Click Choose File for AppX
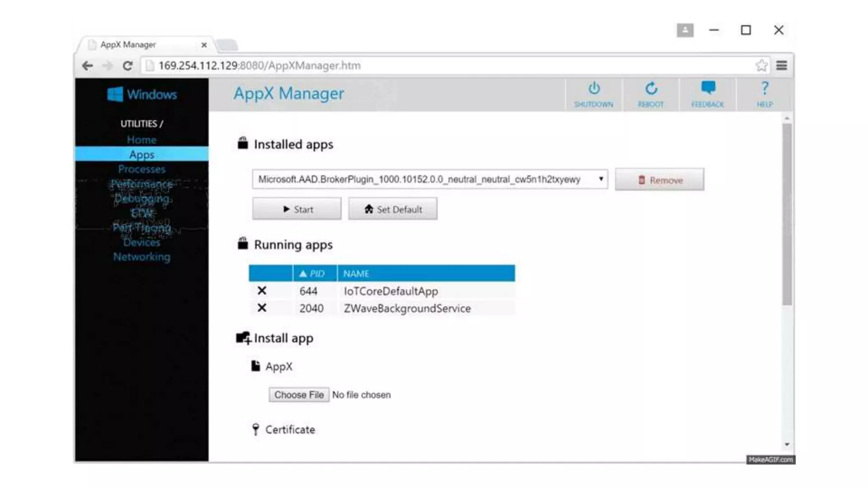868x488 pixels. [x=299, y=395]
